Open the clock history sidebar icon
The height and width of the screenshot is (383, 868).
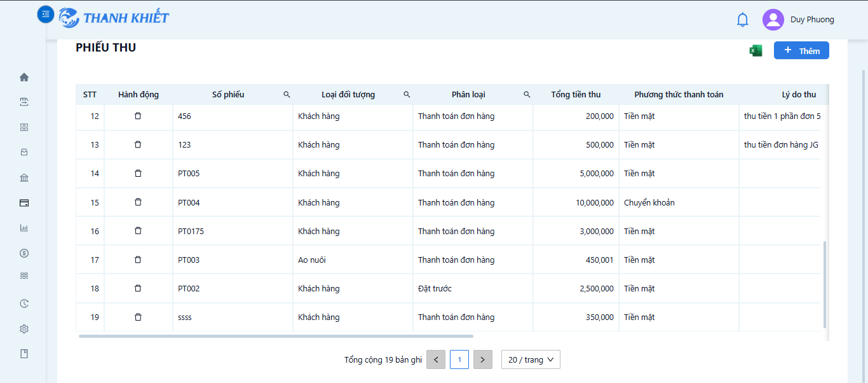pos(24,303)
